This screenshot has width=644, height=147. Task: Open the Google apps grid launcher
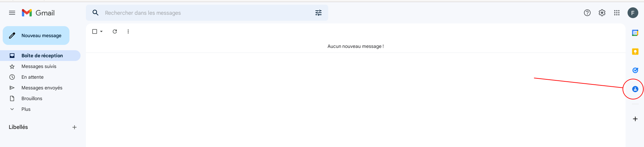(617, 13)
